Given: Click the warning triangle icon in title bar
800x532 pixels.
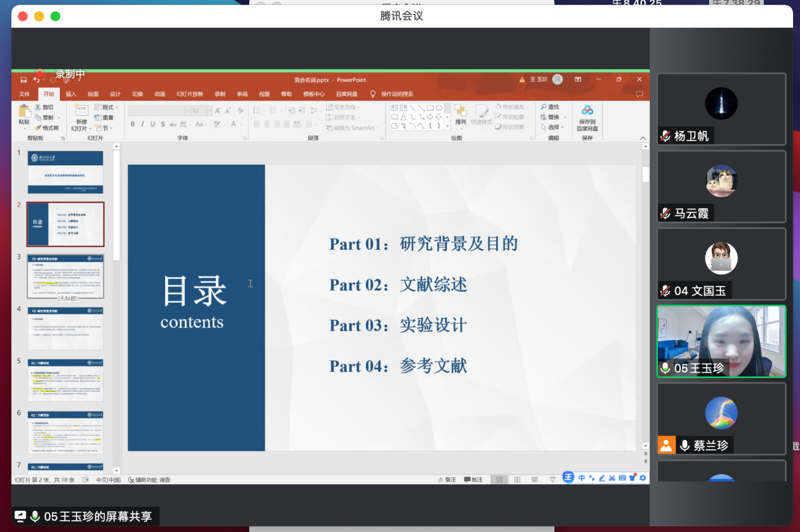Looking at the screenshot, I should (522, 80).
